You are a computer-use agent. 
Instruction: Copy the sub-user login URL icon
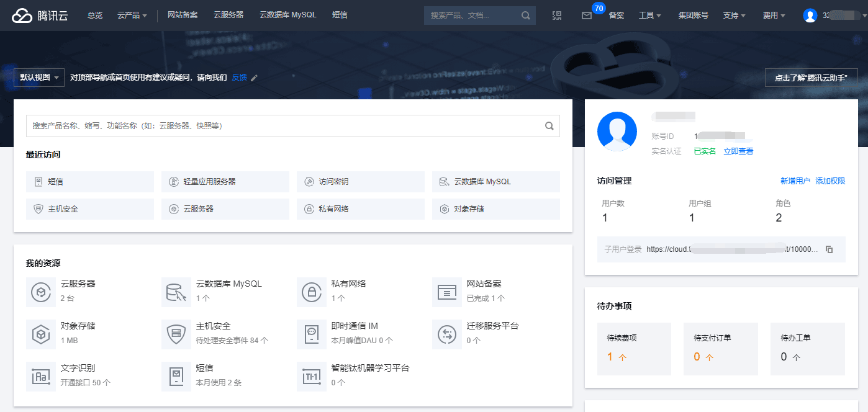829,249
